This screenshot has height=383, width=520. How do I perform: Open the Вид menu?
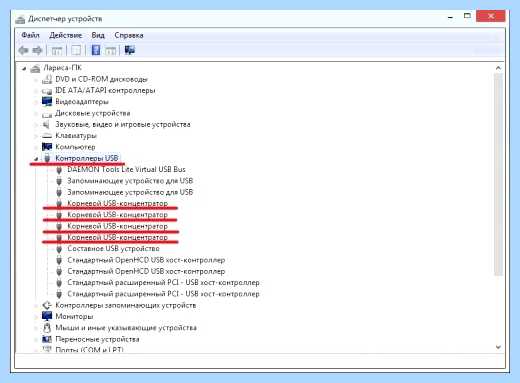pos(98,35)
